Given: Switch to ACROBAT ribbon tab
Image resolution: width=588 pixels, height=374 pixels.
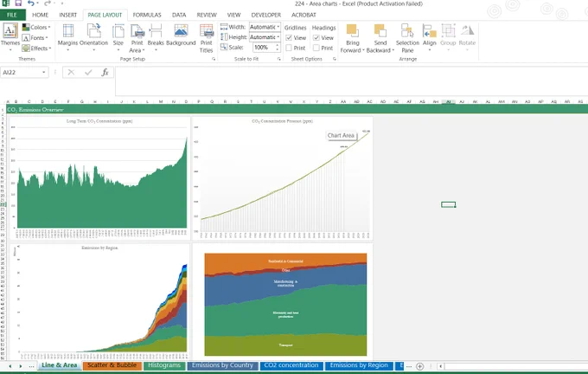Looking at the screenshot, I should pyautogui.click(x=304, y=15).
